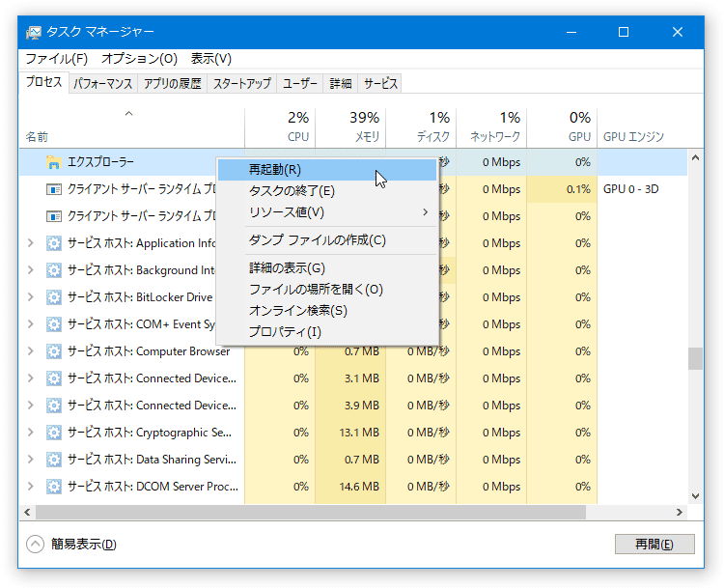Switch to the ユーザー tab
This screenshot has width=724, height=588.
[x=299, y=84]
